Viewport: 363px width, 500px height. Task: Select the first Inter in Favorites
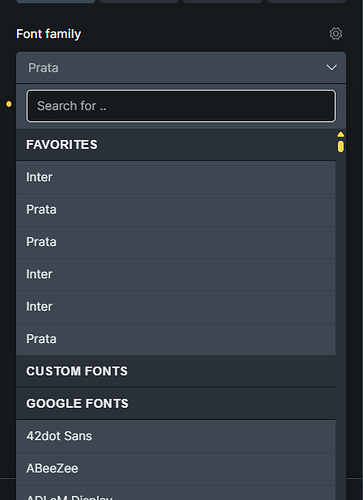[176, 177]
